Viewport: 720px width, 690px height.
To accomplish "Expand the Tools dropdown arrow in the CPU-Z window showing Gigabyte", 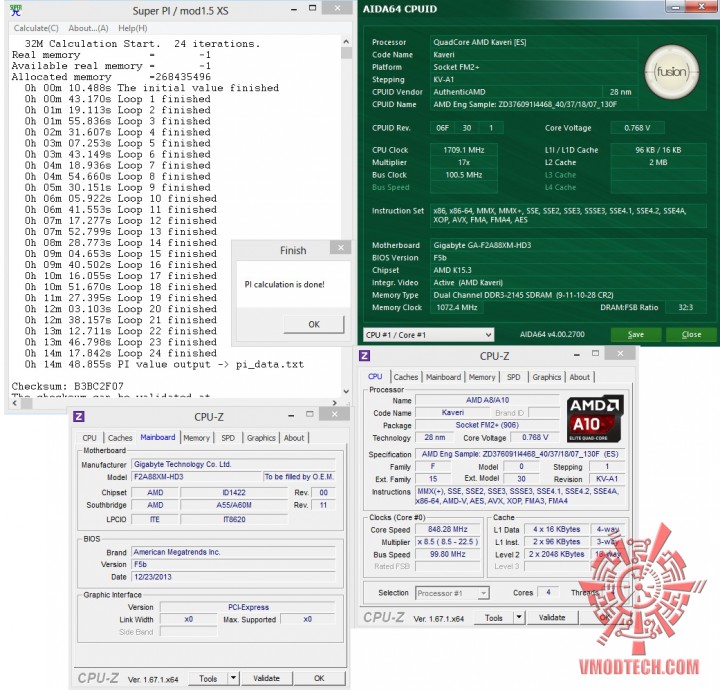I will [x=233, y=679].
